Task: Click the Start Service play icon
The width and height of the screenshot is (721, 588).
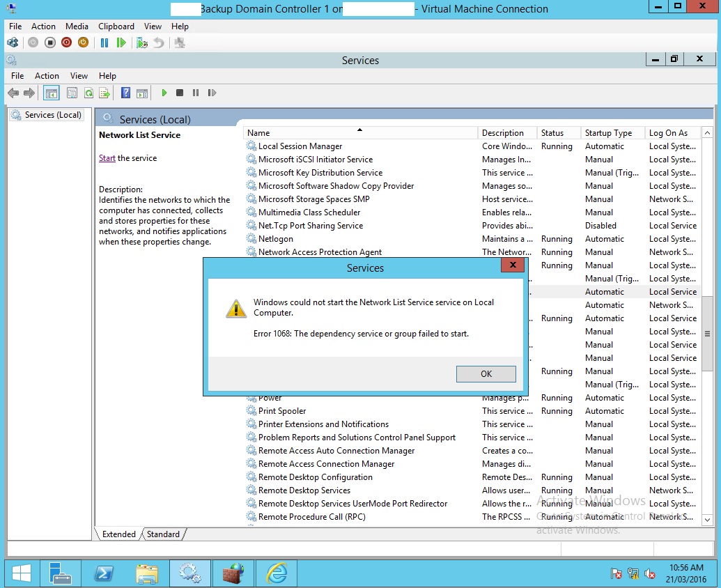Action: pyautogui.click(x=163, y=93)
